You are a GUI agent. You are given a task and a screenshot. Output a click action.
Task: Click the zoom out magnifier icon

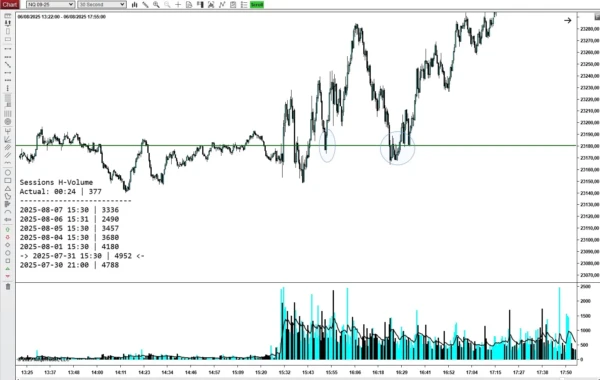(x=167, y=5)
